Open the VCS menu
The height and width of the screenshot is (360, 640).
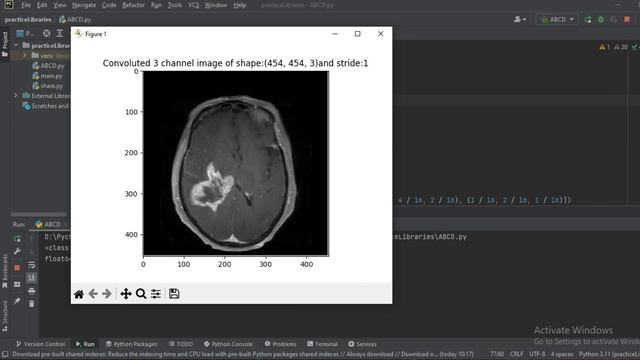pyautogui.click(x=193, y=5)
